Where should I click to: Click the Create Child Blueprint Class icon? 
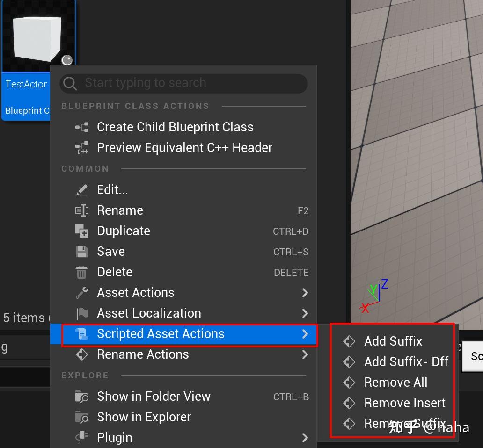point(82,127)
